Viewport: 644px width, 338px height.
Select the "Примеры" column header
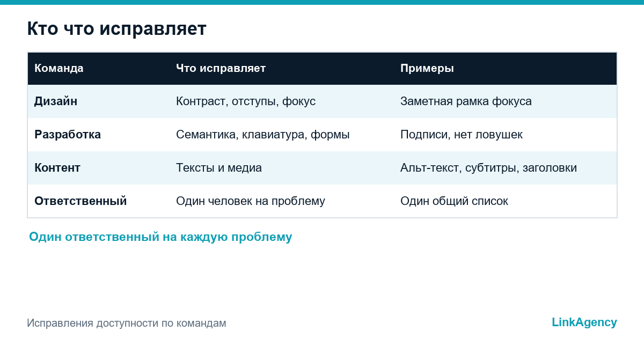pos(427,69)
